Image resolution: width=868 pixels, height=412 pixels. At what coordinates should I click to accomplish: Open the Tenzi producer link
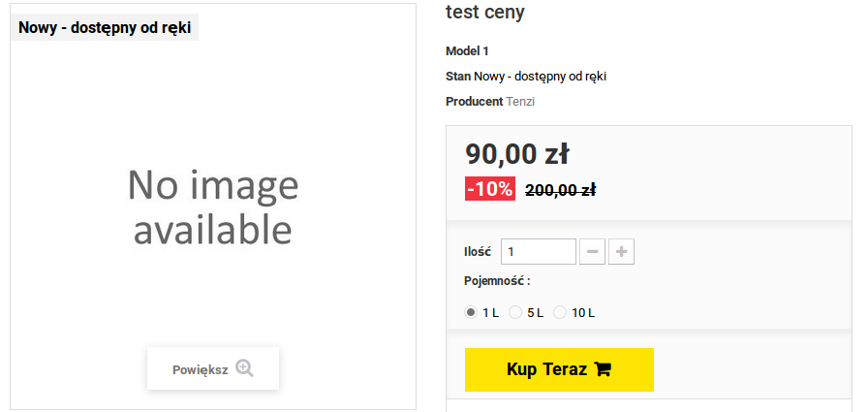[520, 102]
